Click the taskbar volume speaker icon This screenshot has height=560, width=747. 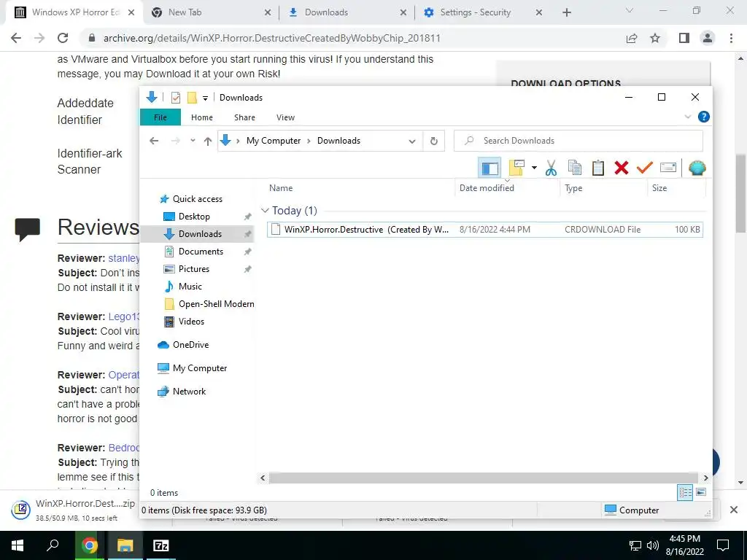point(653,545)
